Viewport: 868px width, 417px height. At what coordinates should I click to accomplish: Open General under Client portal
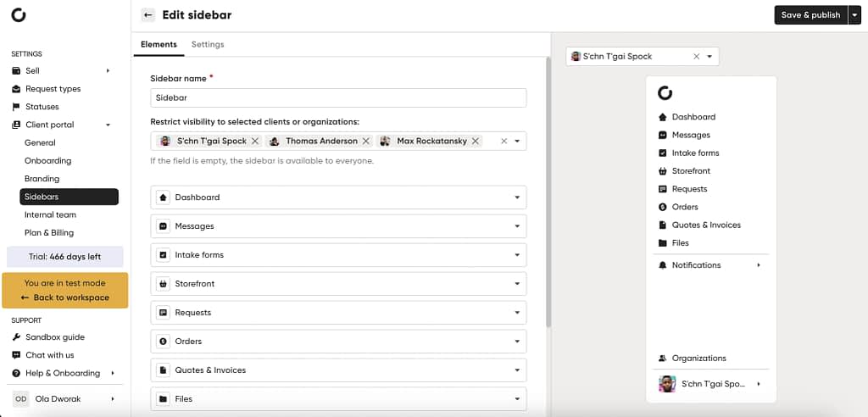[x=40, y=143]
